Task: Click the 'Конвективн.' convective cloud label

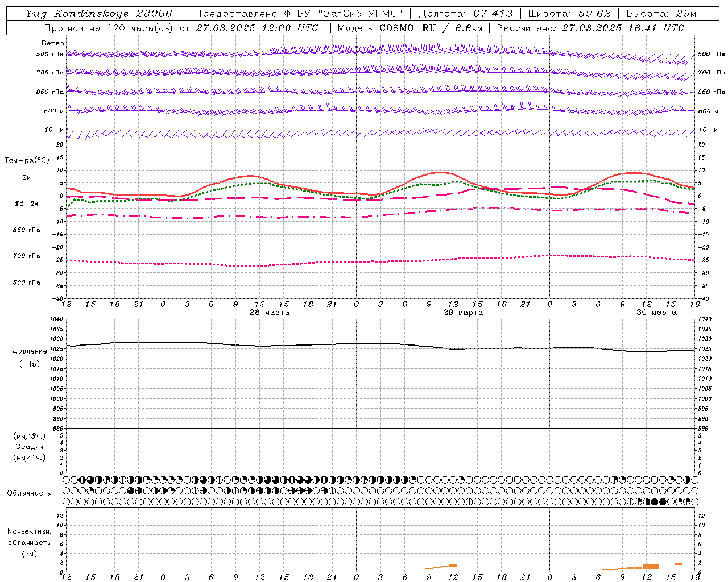Action: tap(30, 531)
